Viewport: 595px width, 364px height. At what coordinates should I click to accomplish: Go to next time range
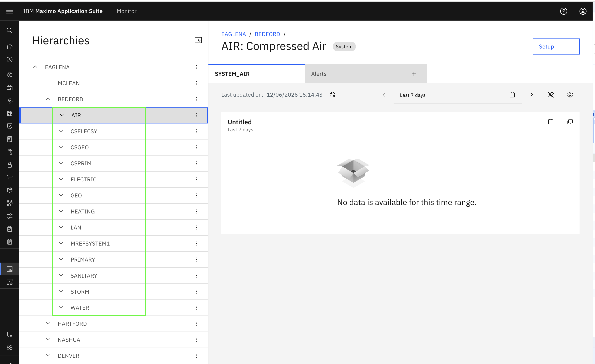(531, 95)
